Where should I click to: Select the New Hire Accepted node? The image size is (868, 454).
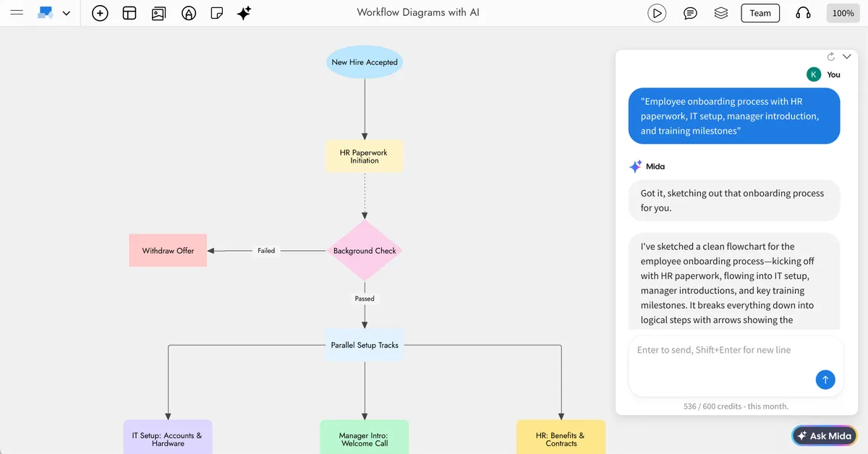point(365,62)
